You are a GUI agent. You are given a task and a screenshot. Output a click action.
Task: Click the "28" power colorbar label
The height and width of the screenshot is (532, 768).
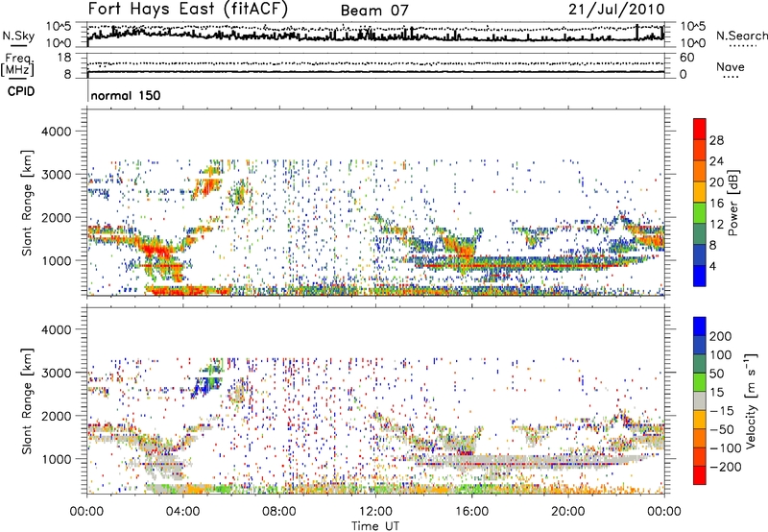(716, 140)
